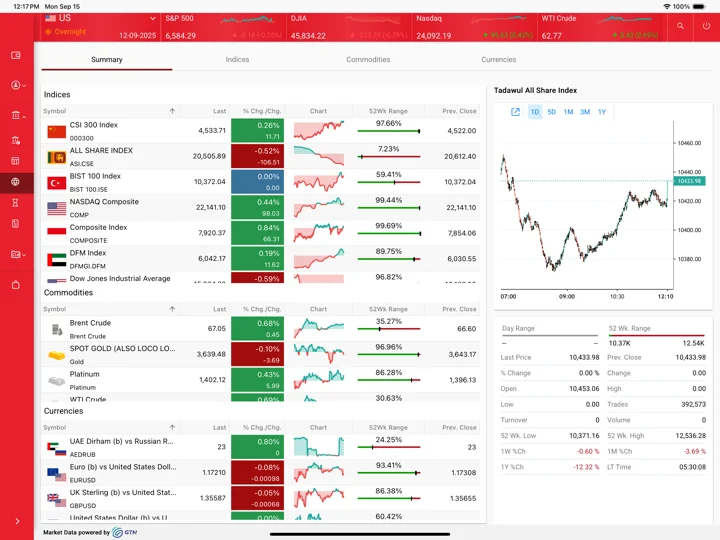Switch to the Commodities tab
The height and width of the screenshot is (540, 720).
pos(368,60)
